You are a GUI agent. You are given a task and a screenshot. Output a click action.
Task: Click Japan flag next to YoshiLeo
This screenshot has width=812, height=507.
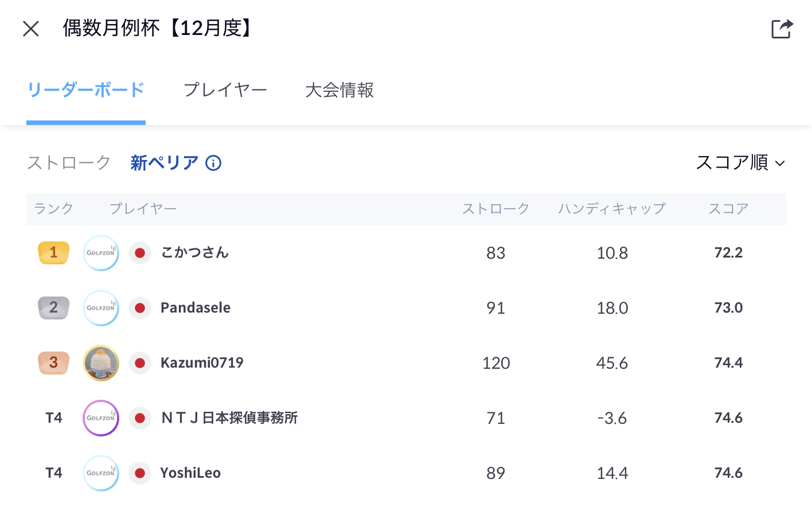139,473
